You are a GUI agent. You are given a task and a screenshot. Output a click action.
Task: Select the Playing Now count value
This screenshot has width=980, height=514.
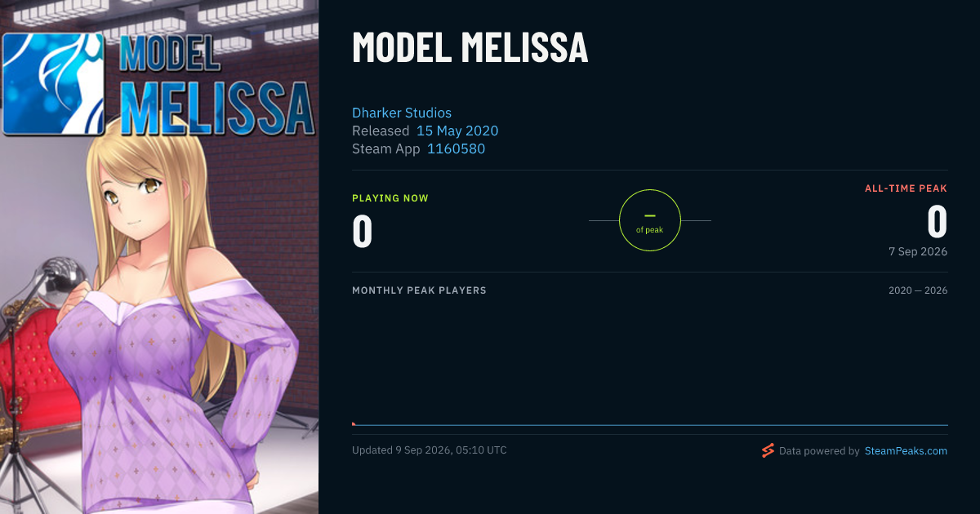pyautogui.click(x=363, y=230)
